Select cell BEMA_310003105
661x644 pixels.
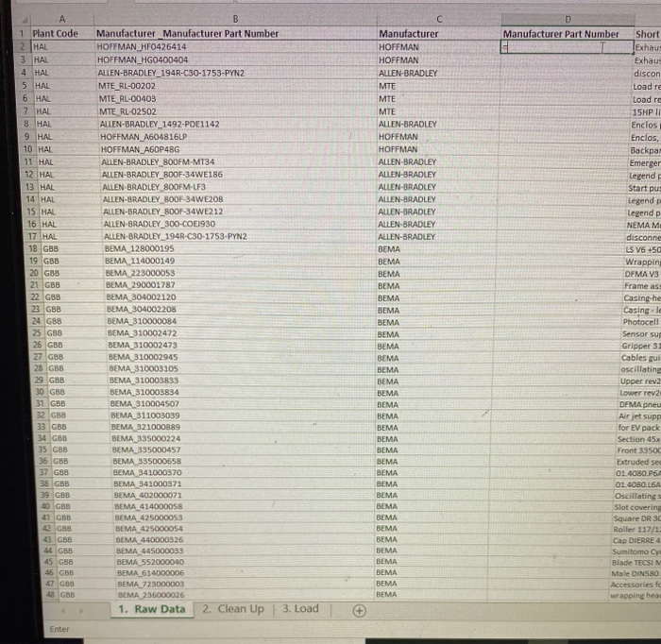click(242, 368)
